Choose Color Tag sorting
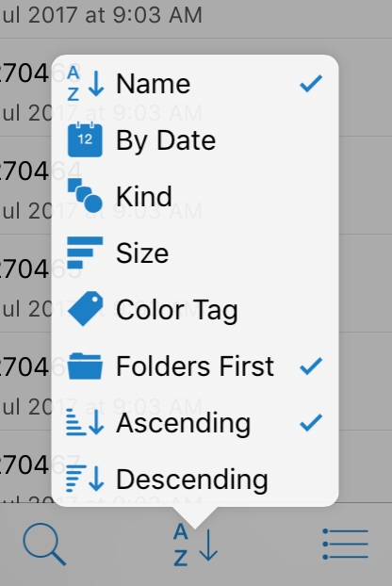 (195, 309)
